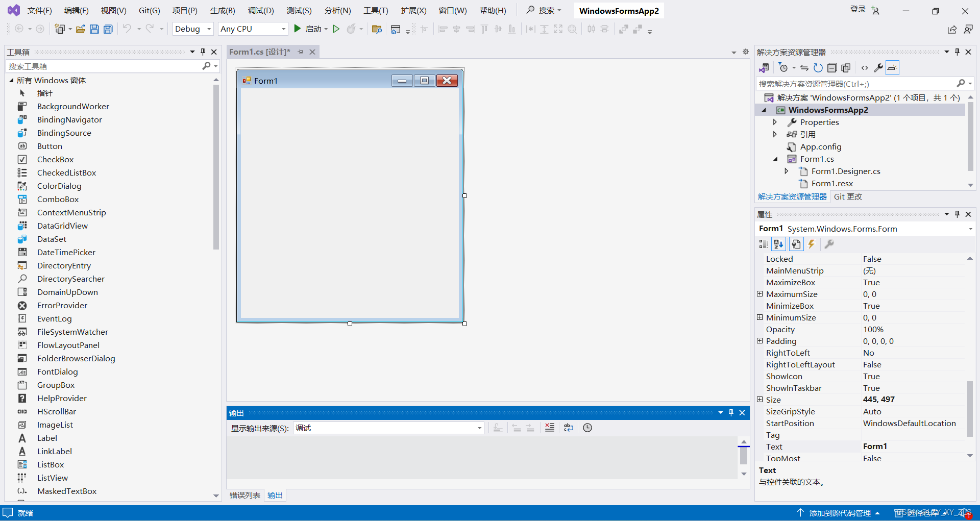
Task: Select the BackgroundWorker component in the Toolbox
Action: coord(73,106)
